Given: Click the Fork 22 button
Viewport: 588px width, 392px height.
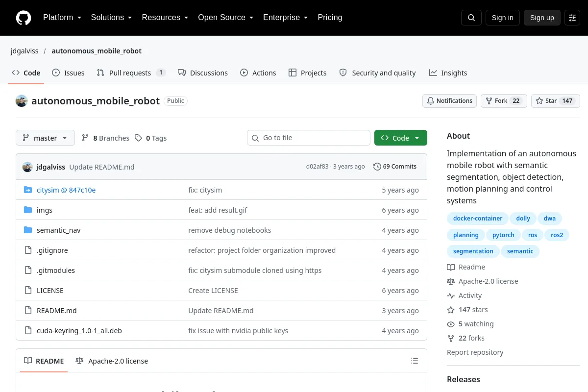Looking at the screenshot, I should click(x=504, y=101).
